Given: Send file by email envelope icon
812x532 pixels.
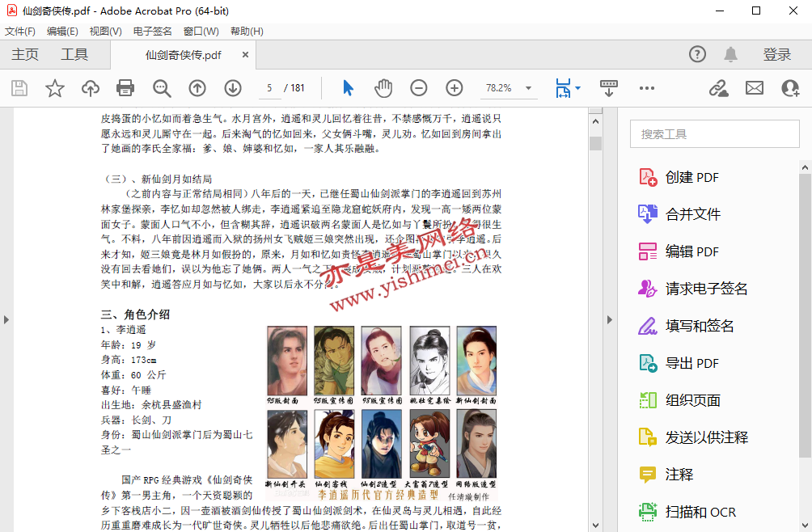Looking at the screenshot, I should [x=755, y=88].
